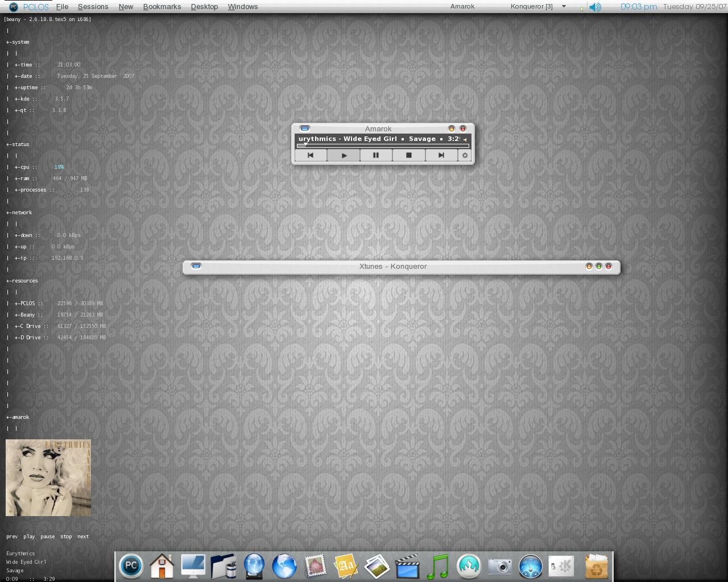Open the teal flame burner dock icon
The height and width of the screenshot is (582, 728).
(x=469, y=566)
